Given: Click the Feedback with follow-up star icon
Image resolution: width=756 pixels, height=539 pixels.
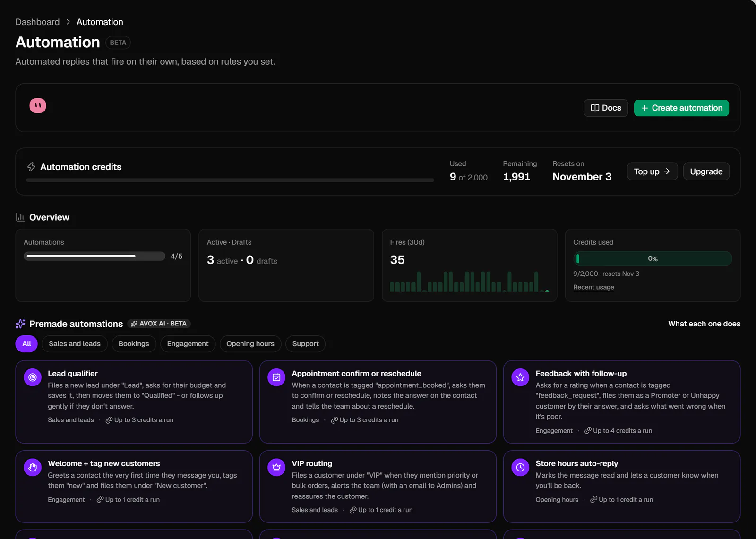Looking at the screenshot, I should [520, 377].
